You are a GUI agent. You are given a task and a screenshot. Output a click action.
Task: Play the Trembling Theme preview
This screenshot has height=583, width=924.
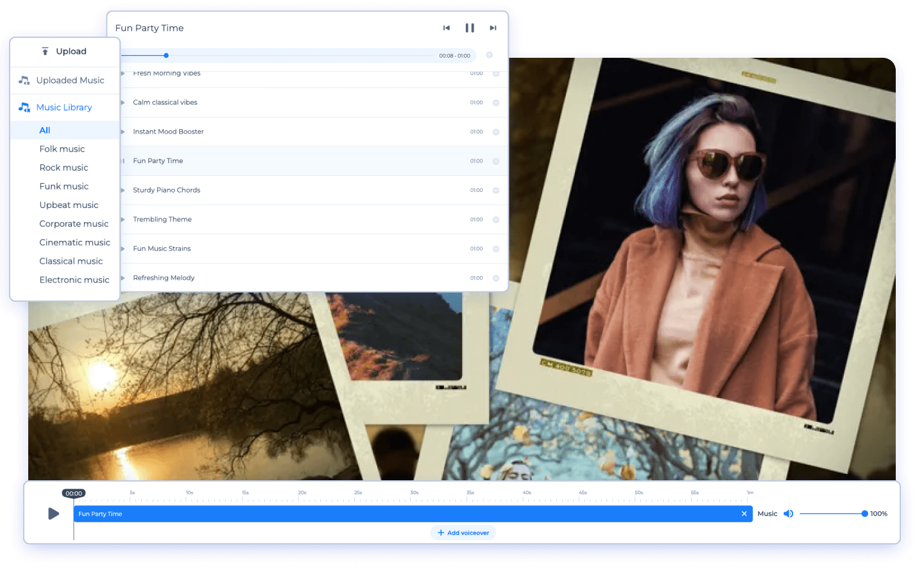point(123,220)
